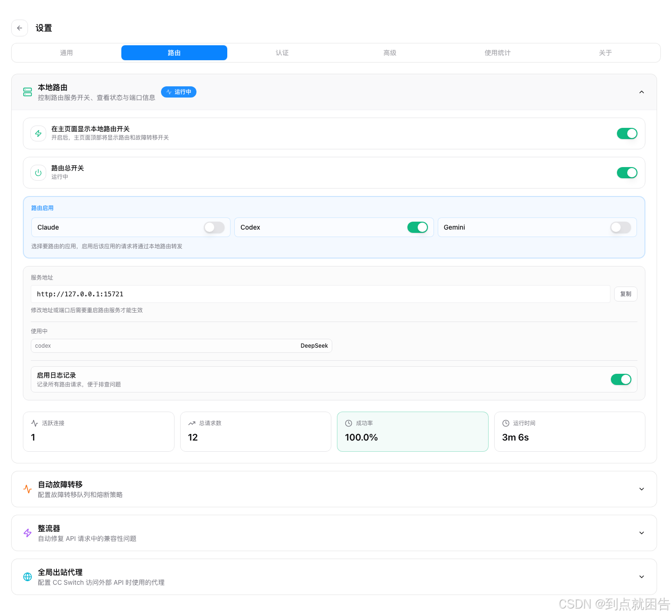Toggle the 启用日志记录 switch

point(621,379)
